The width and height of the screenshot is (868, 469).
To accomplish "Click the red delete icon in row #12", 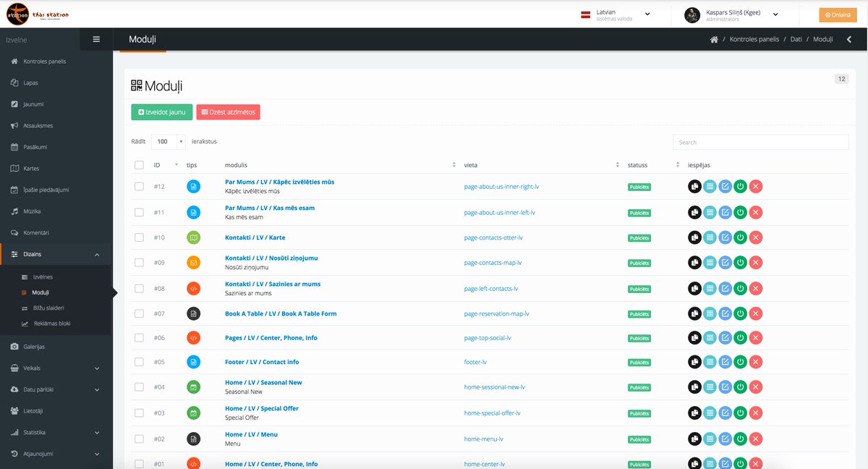I will 756,187.
